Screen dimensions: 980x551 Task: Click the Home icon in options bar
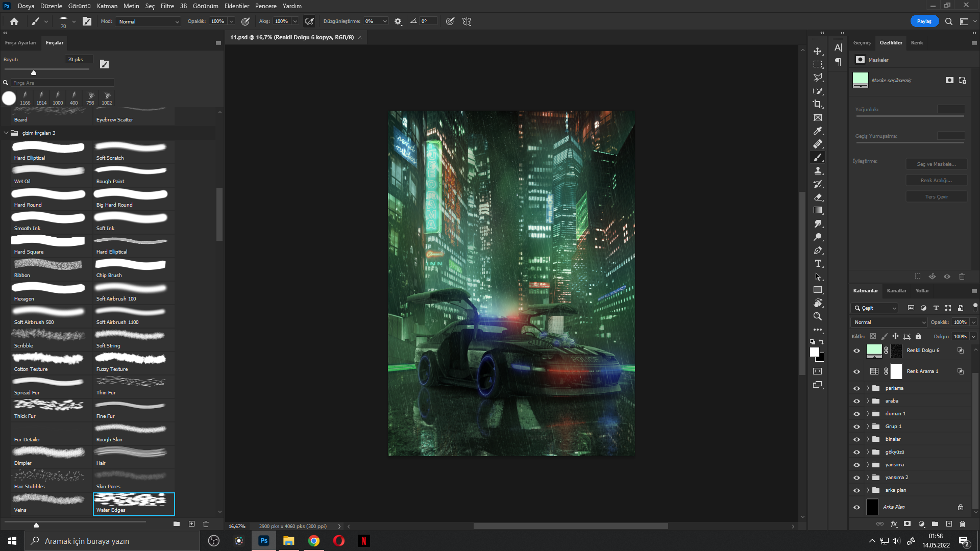tap(14, 21)
